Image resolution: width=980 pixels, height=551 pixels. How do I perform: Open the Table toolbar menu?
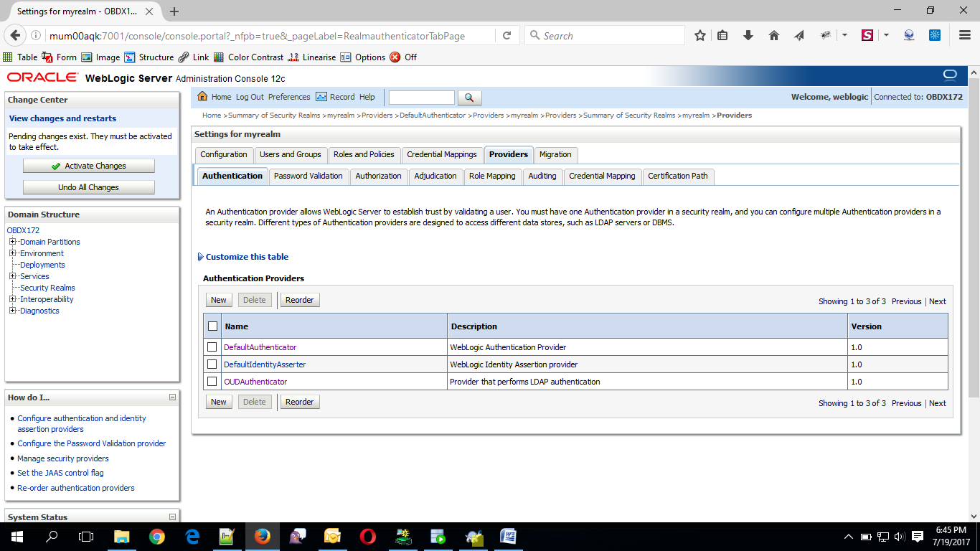click(x=21, y=57)
